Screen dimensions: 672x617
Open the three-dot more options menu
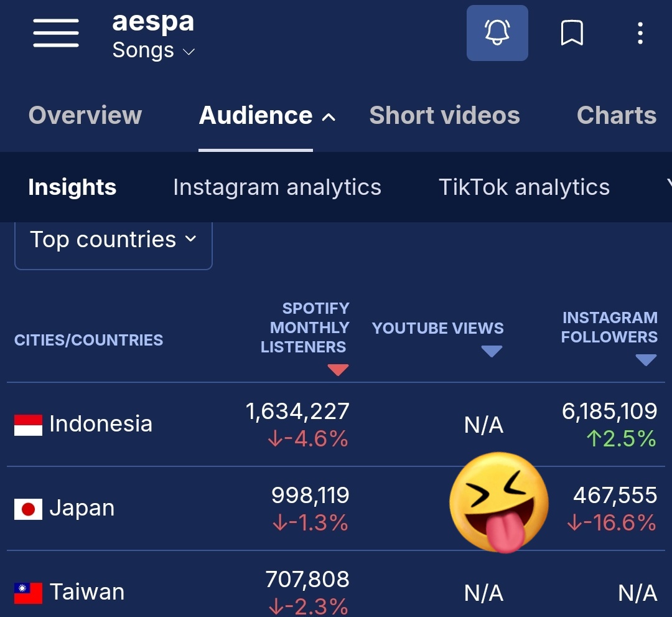pos(640,33)
